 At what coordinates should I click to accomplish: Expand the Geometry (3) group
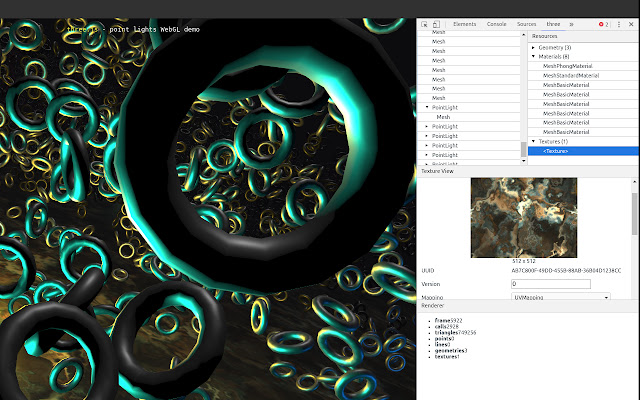(533, 47)
